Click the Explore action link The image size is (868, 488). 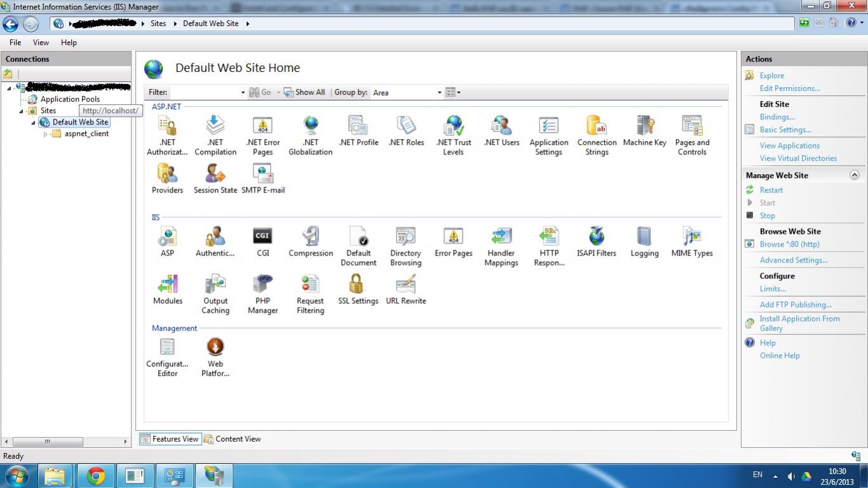coord(772,76)
